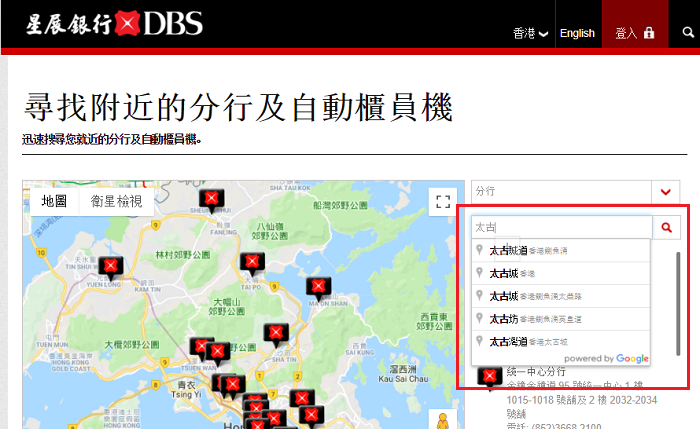Select the Tai Po branch marker

252,263
